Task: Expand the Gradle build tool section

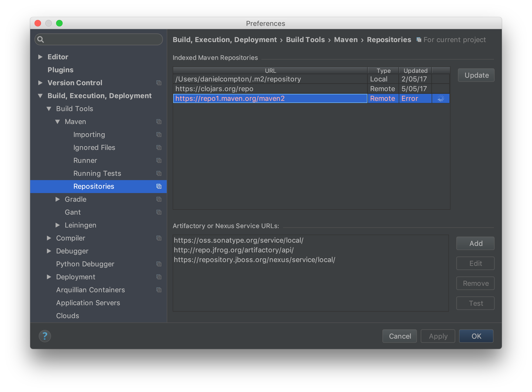Action: pyautogui.click(x=58, y=199)
